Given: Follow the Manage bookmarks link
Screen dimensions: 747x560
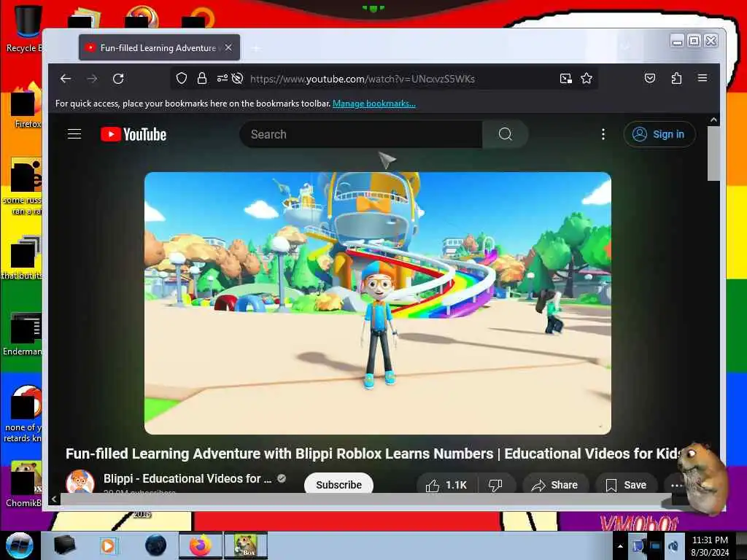Looking at the screenshot, I should (x=374, y=104).
